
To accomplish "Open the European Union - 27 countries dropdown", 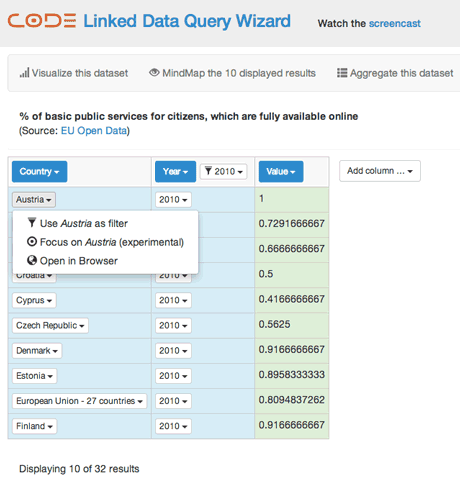I will pos(79,401).
